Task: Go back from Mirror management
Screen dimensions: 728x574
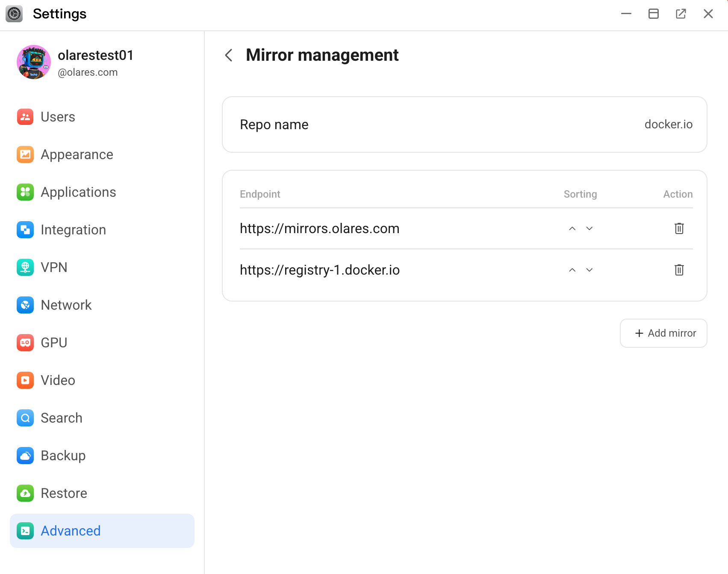Action: pyautogui.click(x=228, y=55)
